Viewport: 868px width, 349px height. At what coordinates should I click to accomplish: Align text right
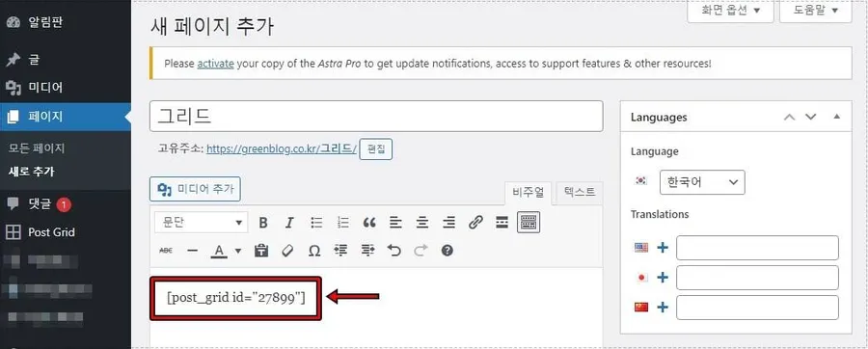point(448,223)
